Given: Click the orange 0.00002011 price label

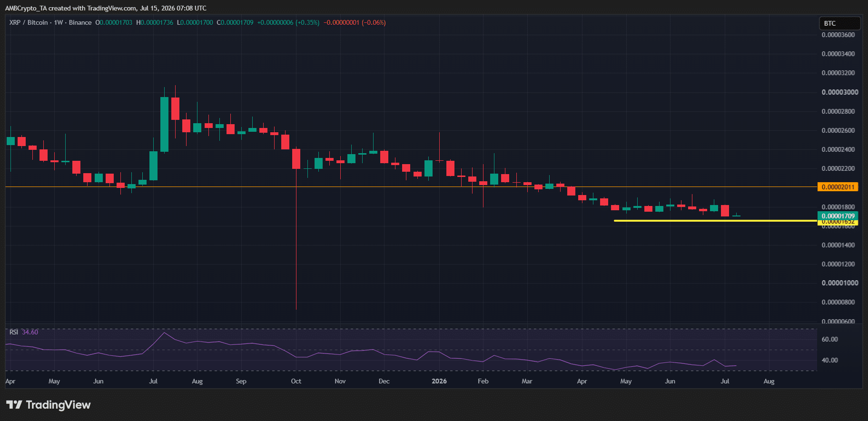Looking at the screenshot, I should pos(838,187).
